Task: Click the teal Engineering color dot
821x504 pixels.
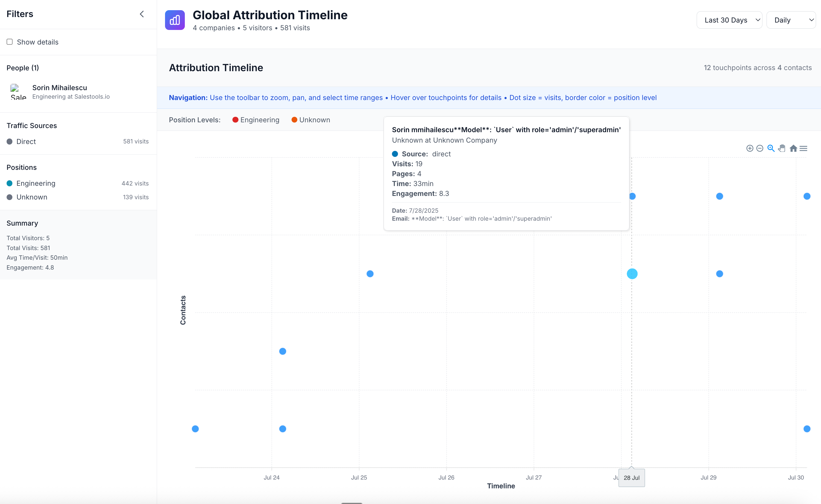Action: pos(10,183)
